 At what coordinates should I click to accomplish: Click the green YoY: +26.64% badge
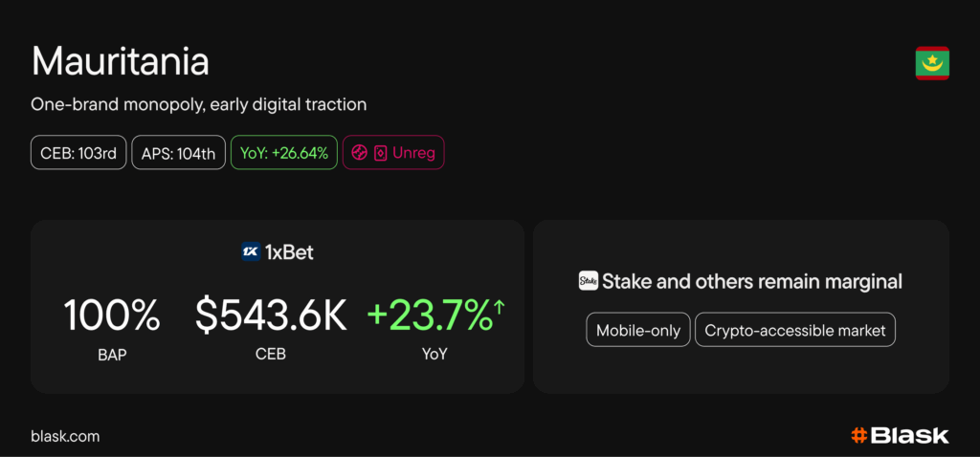(x=284, y=153)
